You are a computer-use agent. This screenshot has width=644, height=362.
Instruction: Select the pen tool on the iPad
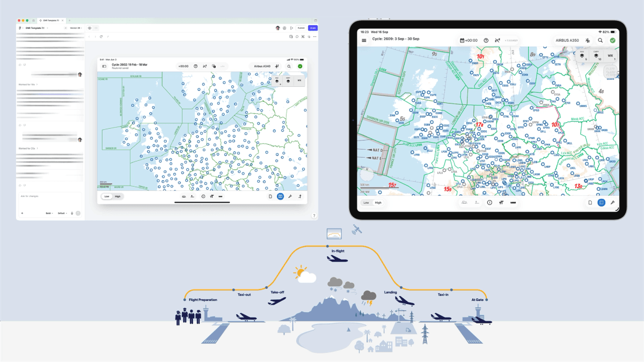612,203
